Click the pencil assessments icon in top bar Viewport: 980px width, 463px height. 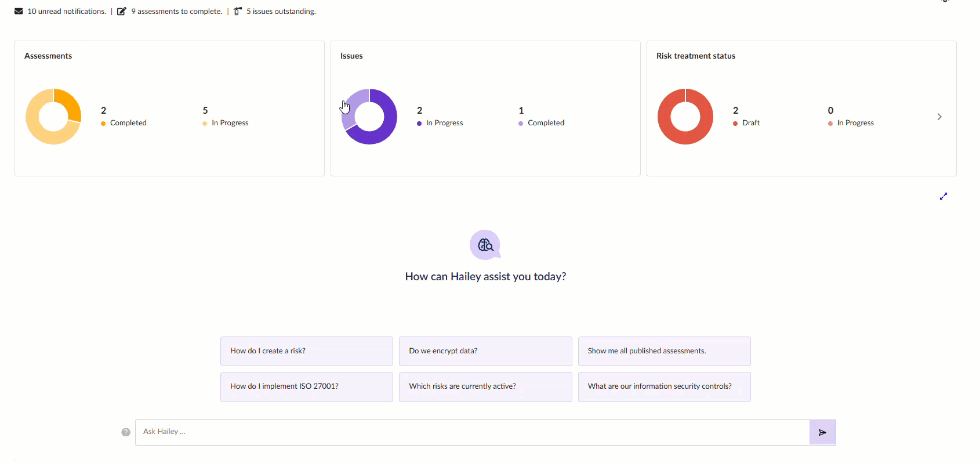[121, 10]
